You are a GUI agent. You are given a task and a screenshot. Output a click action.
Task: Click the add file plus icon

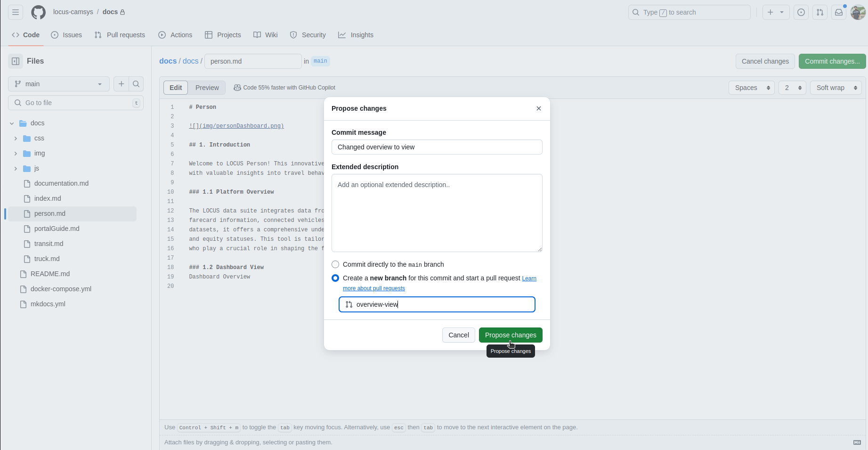click(121, 84)
